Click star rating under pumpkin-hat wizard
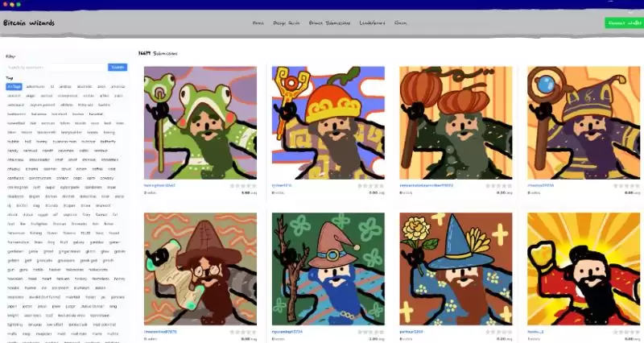 click(500, 185)
